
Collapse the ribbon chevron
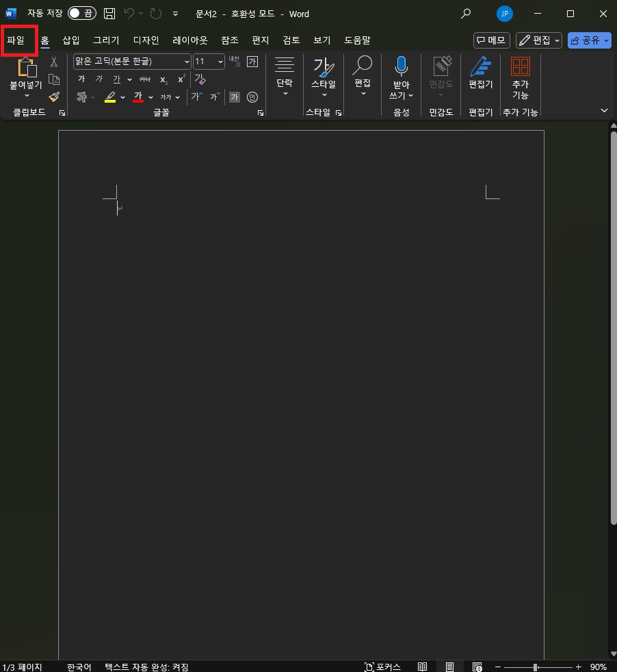604,111
